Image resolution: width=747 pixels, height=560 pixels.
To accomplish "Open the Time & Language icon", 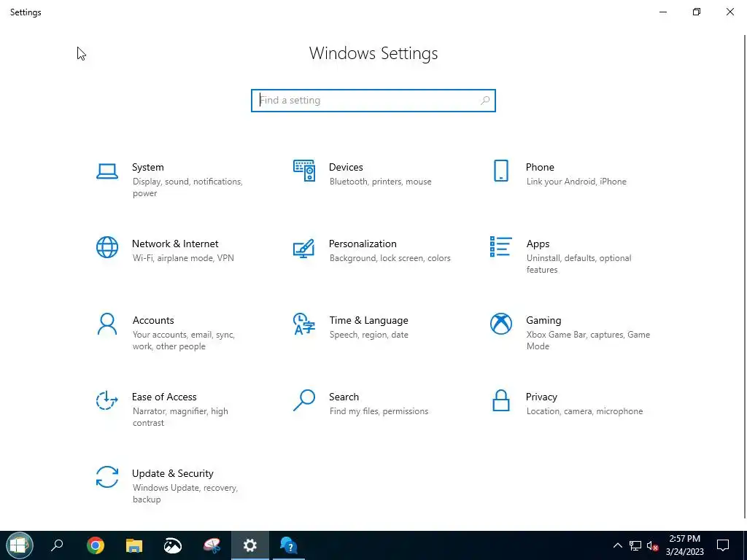I will 304,324.
